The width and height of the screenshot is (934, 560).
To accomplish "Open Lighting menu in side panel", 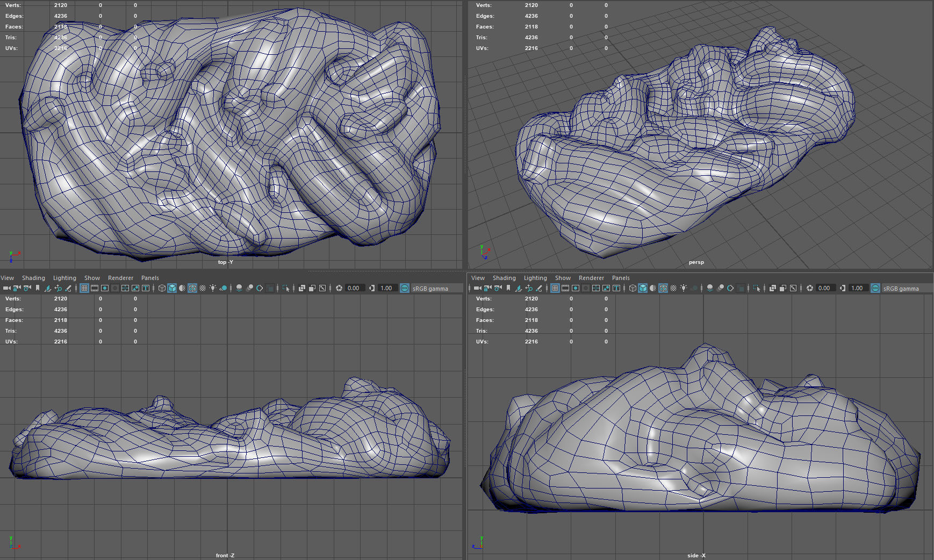I will [535, 278].
